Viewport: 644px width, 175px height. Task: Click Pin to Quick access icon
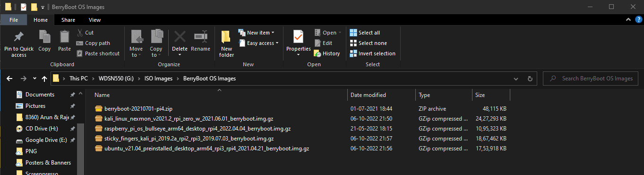(19, 36)
